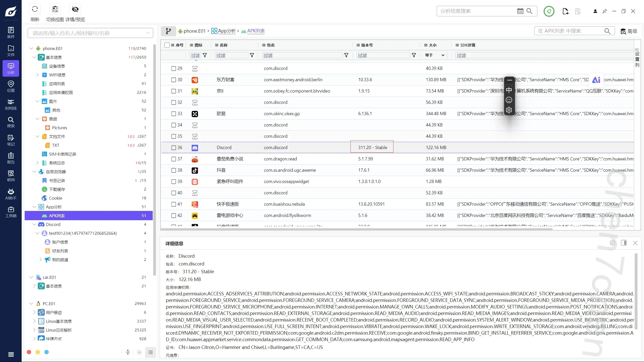Toggle the 详情/预览 eye icon
Screen dimensions: 644x362
[75, 9]
